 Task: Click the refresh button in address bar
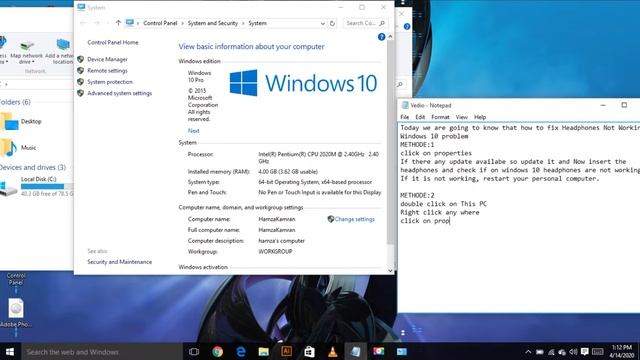click(332, 23)
